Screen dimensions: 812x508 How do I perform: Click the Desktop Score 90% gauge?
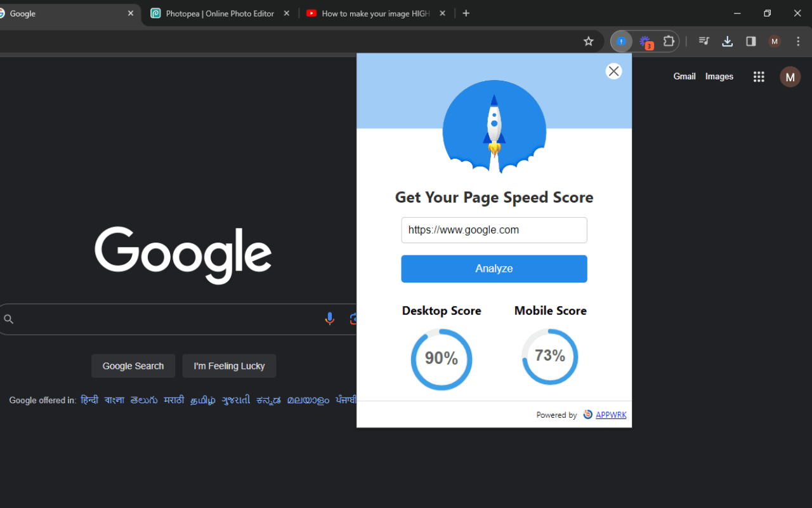point(442,359)
